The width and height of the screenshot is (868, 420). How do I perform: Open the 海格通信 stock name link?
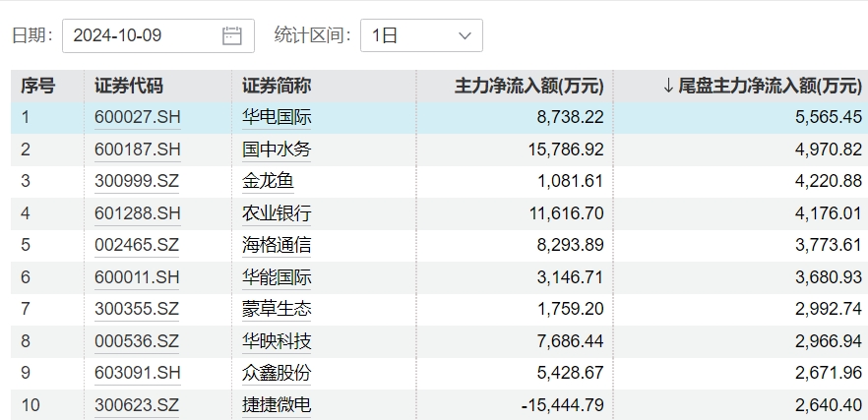click(x=277, y=245)
